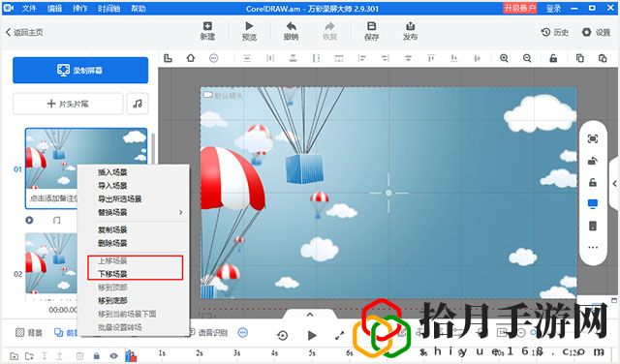Click the home icon in canvas toolbar
Viewport: 620px width, 364px height.
[191, 58]
